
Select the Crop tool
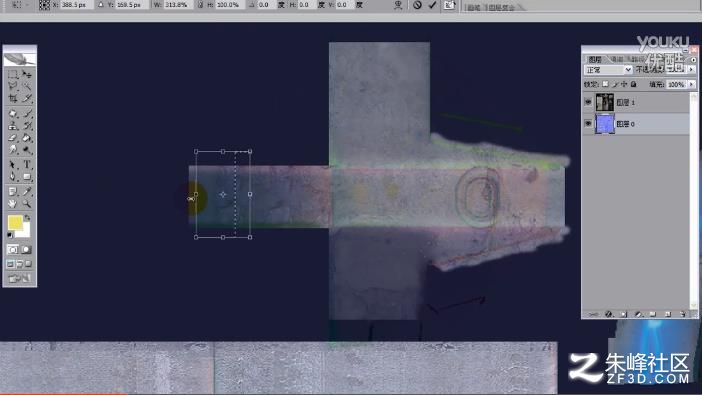[13, 99]
